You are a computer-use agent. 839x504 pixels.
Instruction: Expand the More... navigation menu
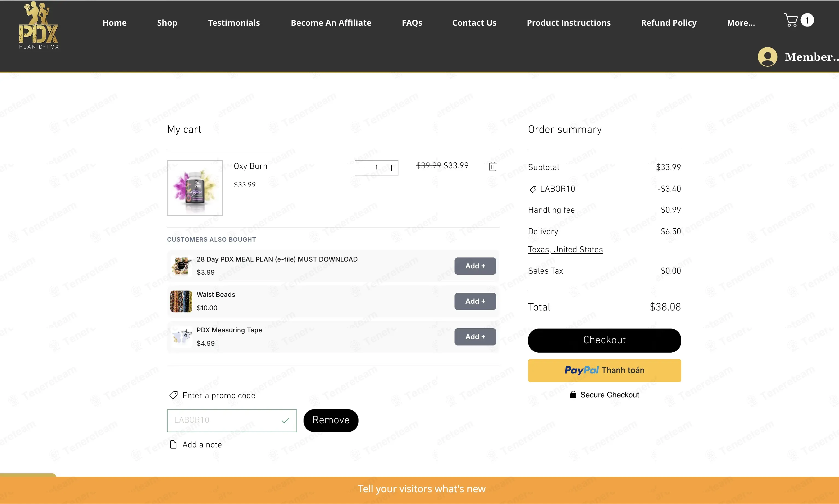tap(741, 23)
